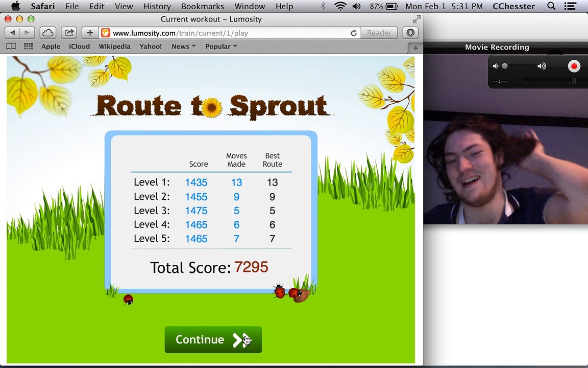Open iCloud tabs cloud icon
This screenshot has height=368, width=588.
pos(47,33)
